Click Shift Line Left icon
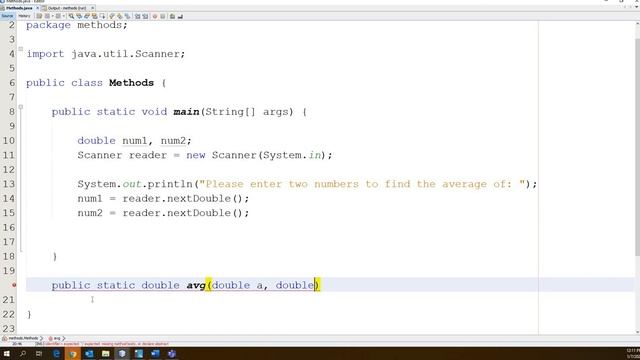Image resolution: width=640 pixels, height=360 pixels. (137, 16)
